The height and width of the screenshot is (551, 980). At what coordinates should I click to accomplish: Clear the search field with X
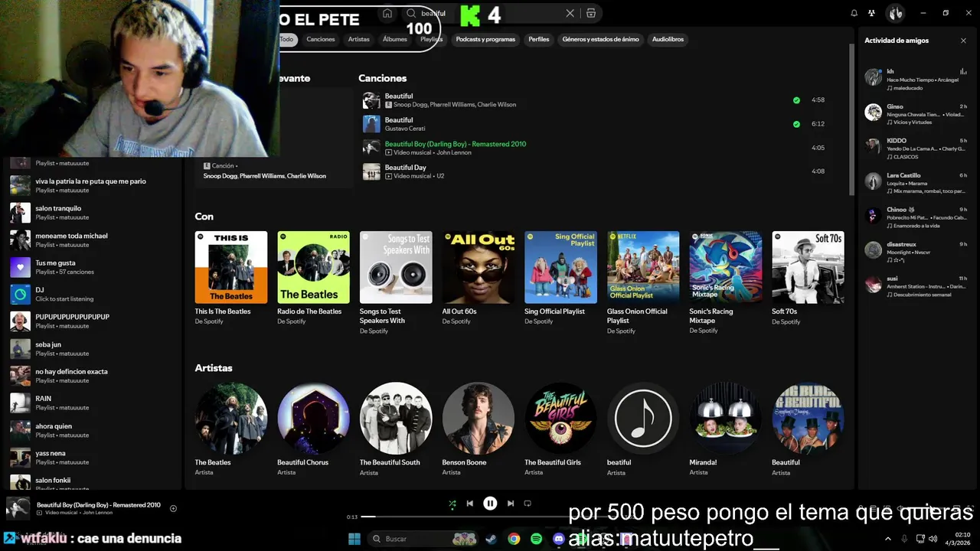[x=570, y=13]
